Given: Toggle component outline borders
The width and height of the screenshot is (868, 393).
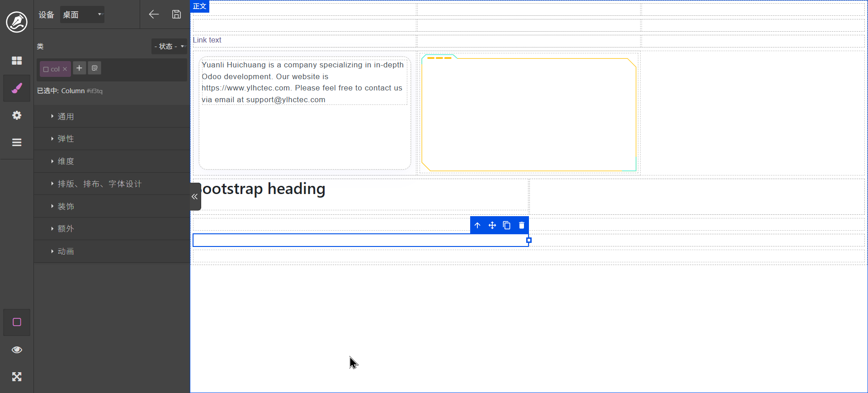Looking at the screenshot, I should pos(17,322).
